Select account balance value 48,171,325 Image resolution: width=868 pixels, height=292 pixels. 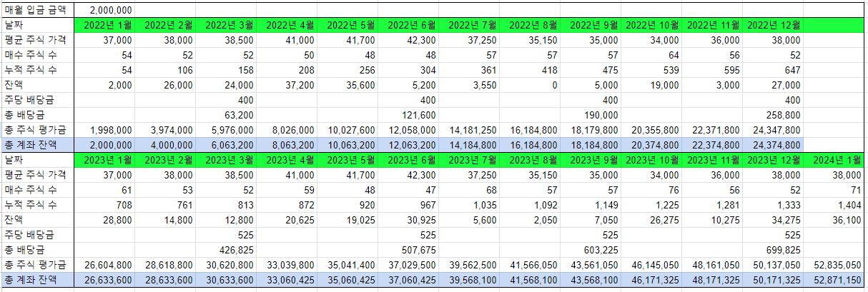pos(712,279)
